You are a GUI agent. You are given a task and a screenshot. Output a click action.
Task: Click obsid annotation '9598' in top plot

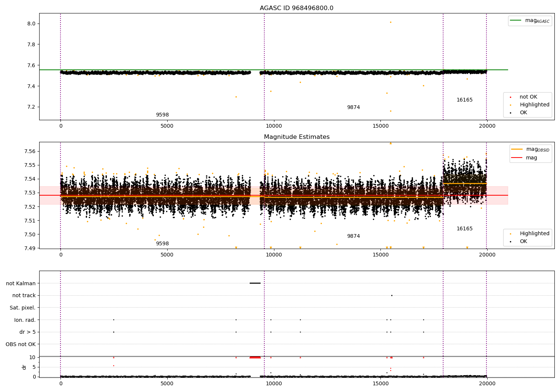pos(162,115)
